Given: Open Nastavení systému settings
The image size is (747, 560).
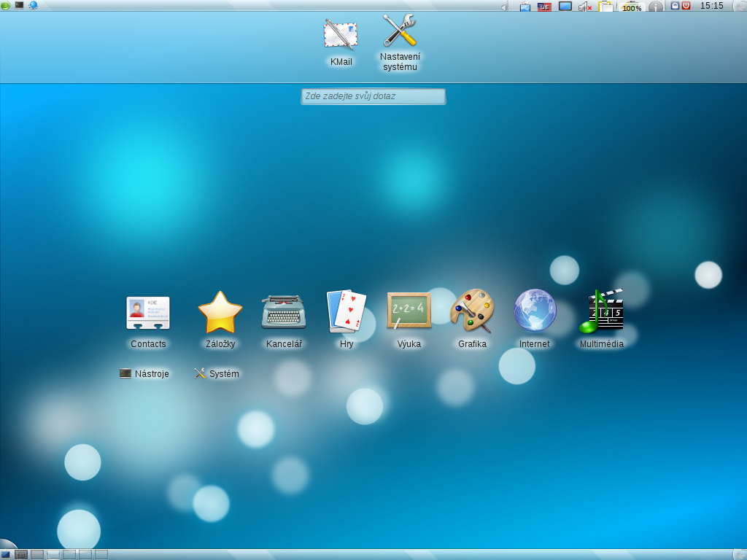Looking at the screenshot, I should pos(400,42).
